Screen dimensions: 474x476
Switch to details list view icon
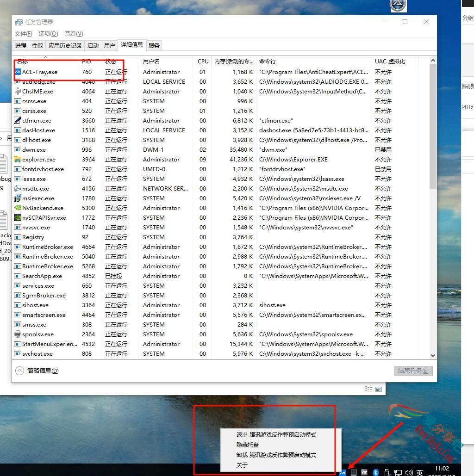(x=368, y=389)
